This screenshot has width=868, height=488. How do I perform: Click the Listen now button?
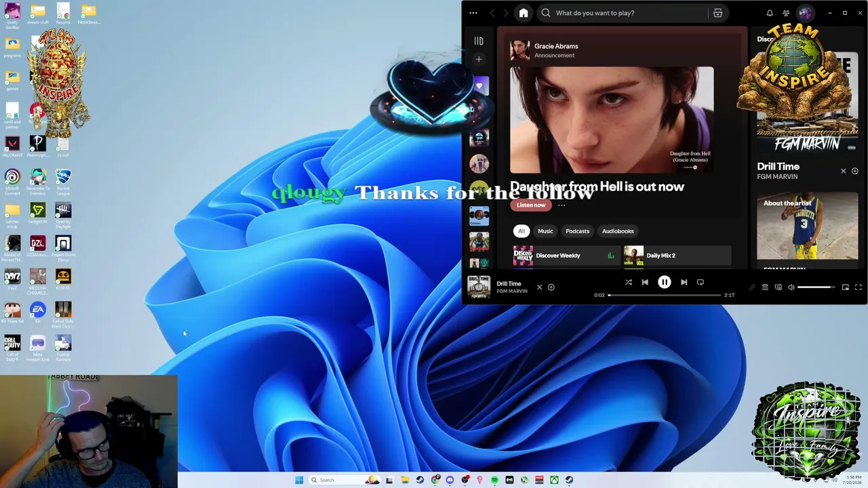tap(531, 205)
